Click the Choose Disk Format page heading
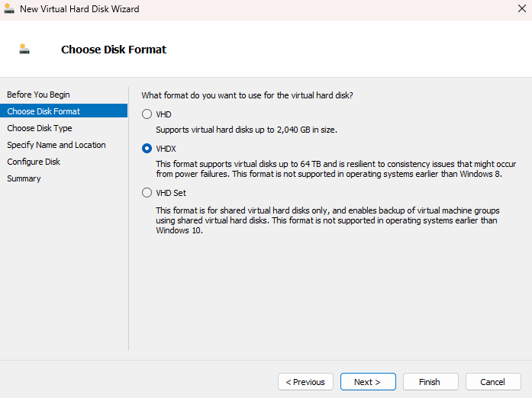The height and width of the screenshot is (398, 532). 114,50
